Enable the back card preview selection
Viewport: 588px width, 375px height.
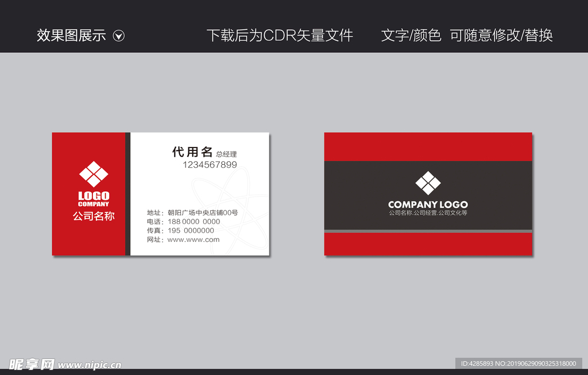point(429,194)
